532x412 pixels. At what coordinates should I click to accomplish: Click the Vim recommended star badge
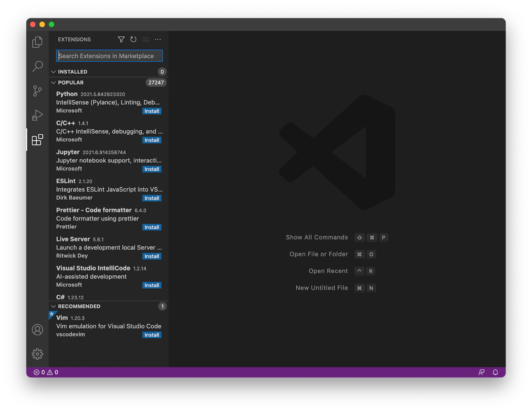point(52,314)
